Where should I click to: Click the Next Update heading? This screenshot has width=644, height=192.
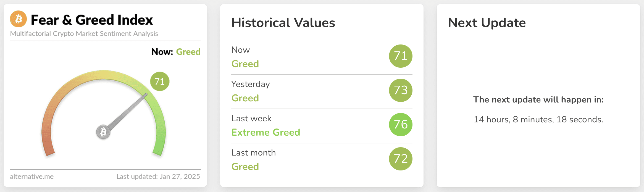tap(487, 23)
